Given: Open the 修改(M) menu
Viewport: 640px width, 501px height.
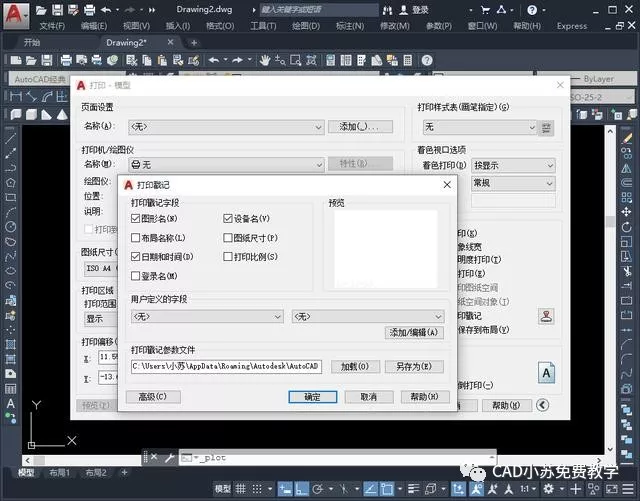Looking at the screenshot, I should pyautogui.click(x=395, y=26).
